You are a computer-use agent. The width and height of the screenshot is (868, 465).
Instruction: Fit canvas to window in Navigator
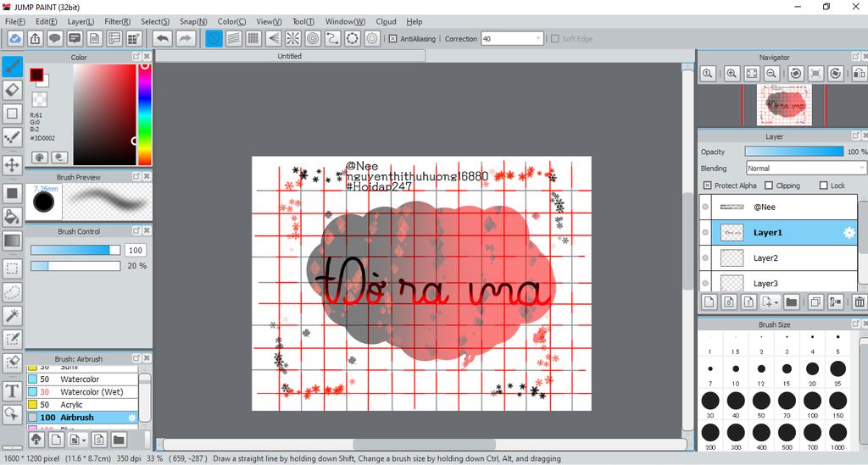click(x=752, y=74)
